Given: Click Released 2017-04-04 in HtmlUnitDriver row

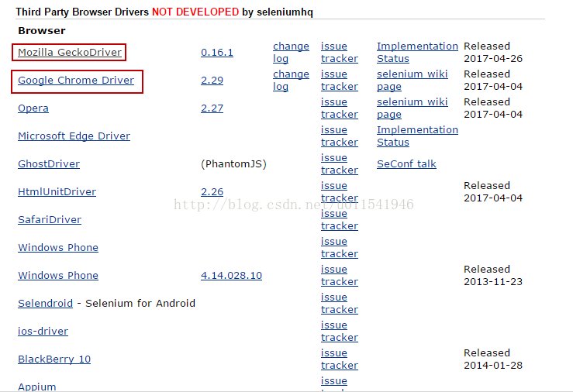Looking at the screenshot, I should (493, 191).
